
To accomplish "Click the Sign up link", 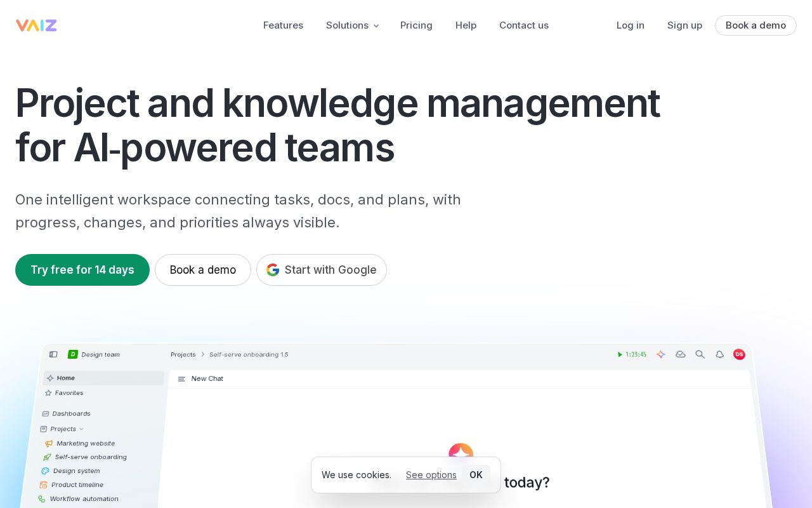I will click(684, 25).
